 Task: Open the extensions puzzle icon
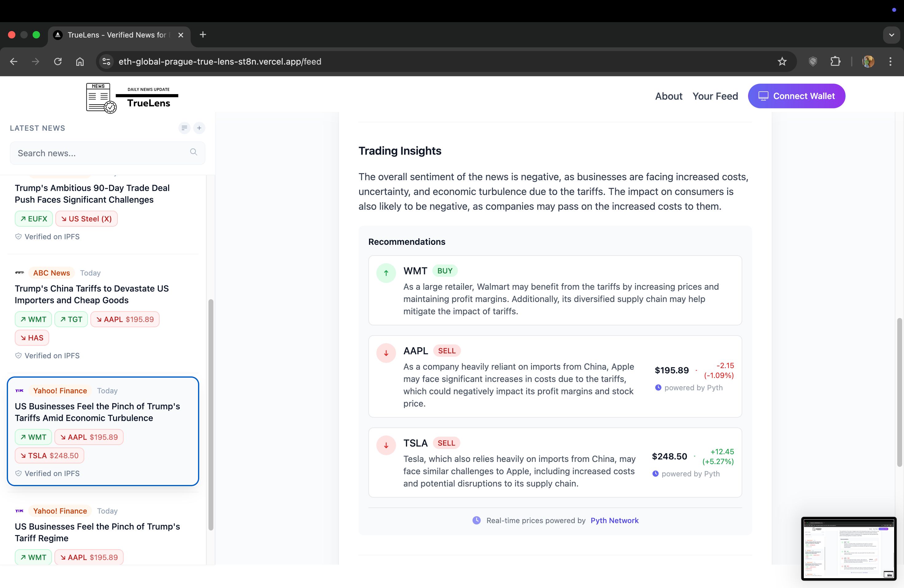click(x=835, y=62)
